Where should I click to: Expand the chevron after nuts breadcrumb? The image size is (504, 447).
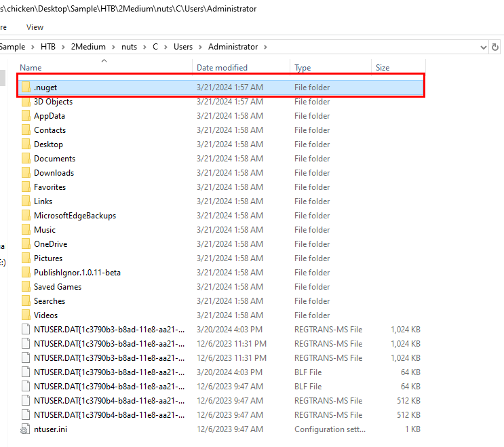click(x=144, y=47)
